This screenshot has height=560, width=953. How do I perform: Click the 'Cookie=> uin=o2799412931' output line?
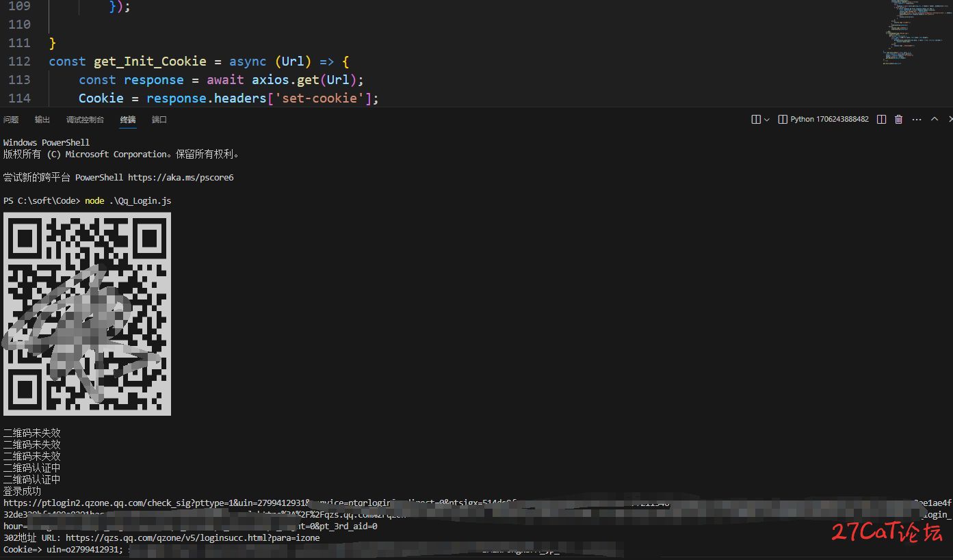(63, 549)
